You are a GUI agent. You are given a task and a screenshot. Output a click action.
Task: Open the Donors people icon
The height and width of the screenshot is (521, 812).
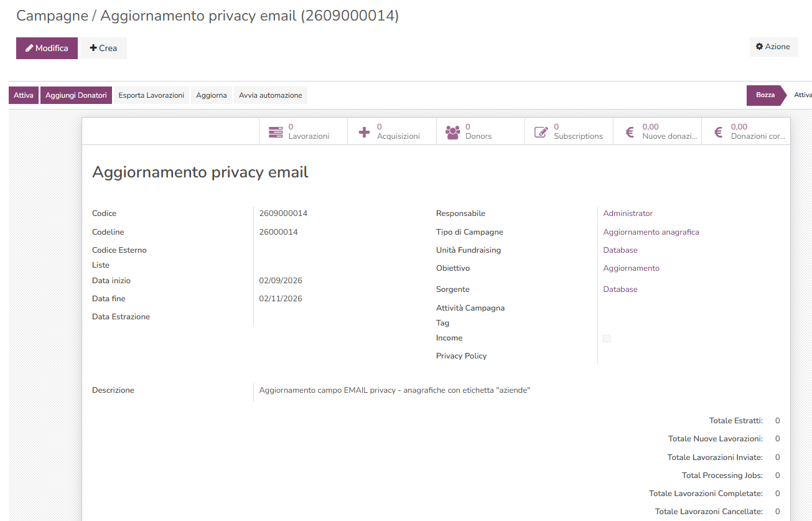click(x=453, y=132)
